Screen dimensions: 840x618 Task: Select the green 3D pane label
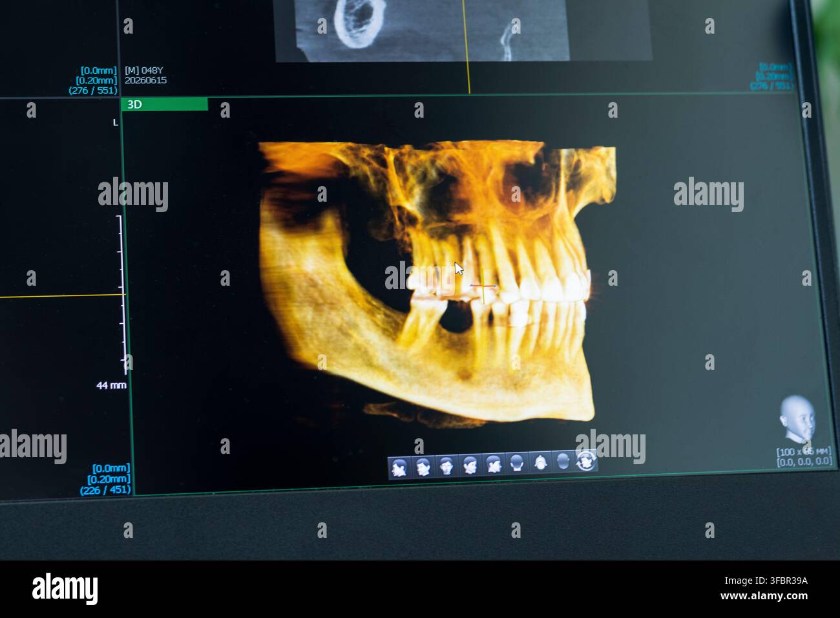(165, 104)
